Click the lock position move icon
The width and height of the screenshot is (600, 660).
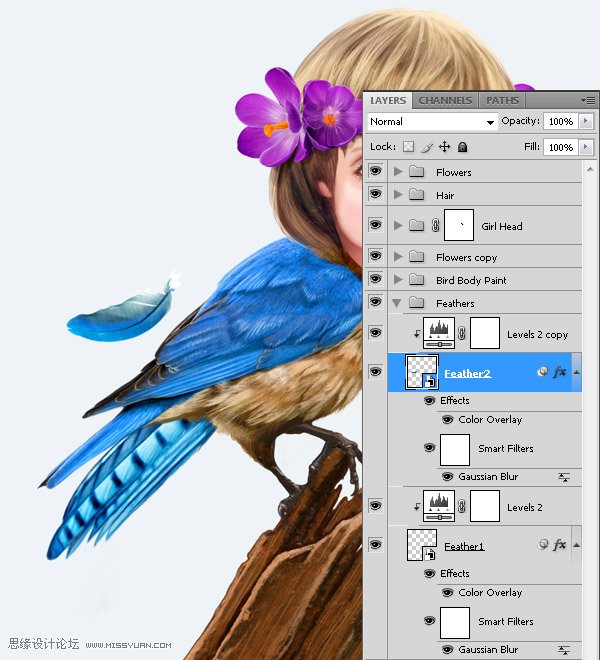point(445,147)
